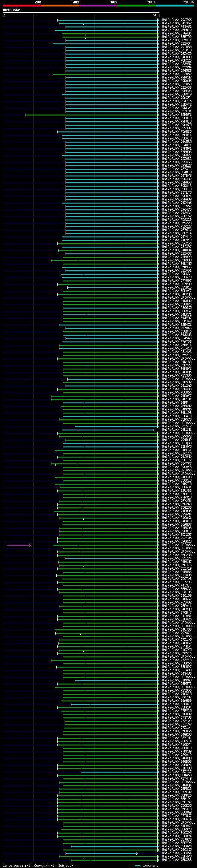
Task: Select hit label UniRef100_A9RAU6
Action: tap(176, 81)
